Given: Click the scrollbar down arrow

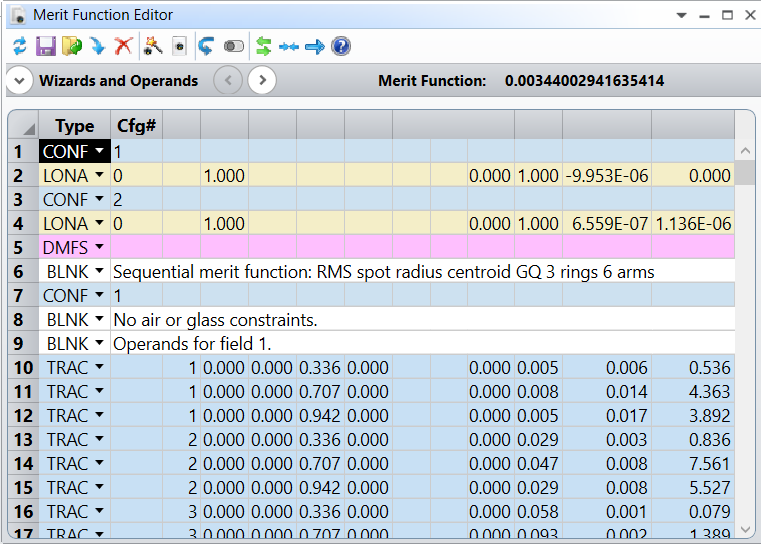Looking at the screenshot, I should click(x=745, y=529).
